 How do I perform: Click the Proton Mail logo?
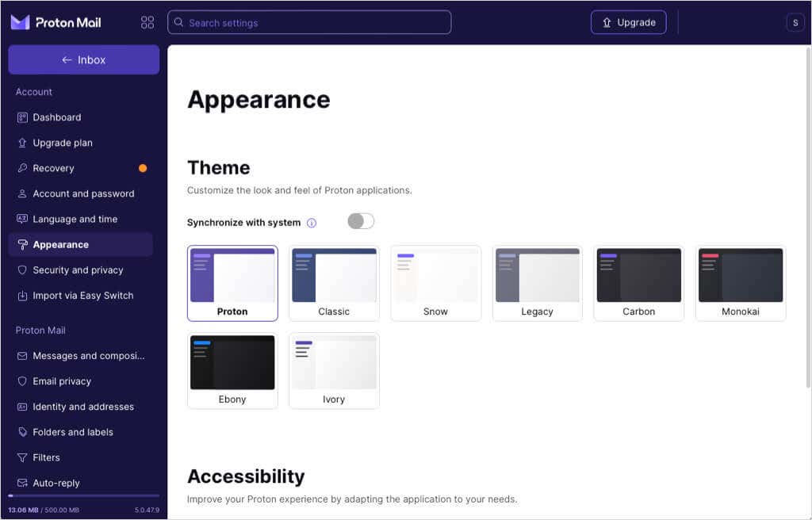[56, 22]
